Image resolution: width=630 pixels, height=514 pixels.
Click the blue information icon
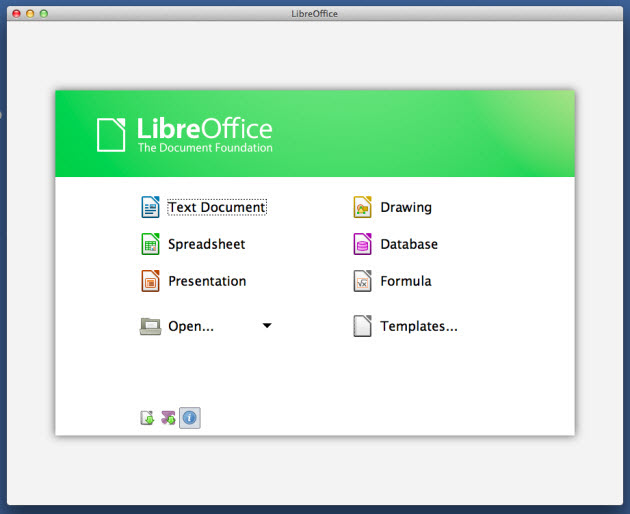pos(190,418)
